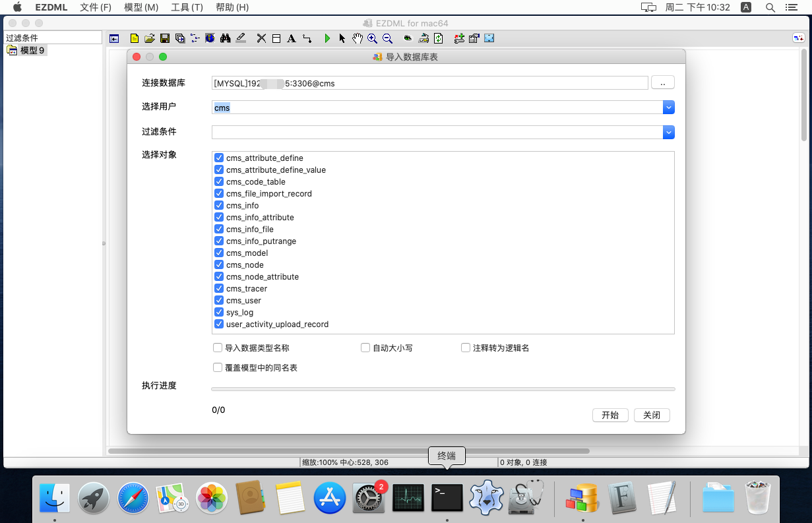Screen dimensions: 812x523
Task: Click the 执行进度 progress bar
Action: [443, 389]
